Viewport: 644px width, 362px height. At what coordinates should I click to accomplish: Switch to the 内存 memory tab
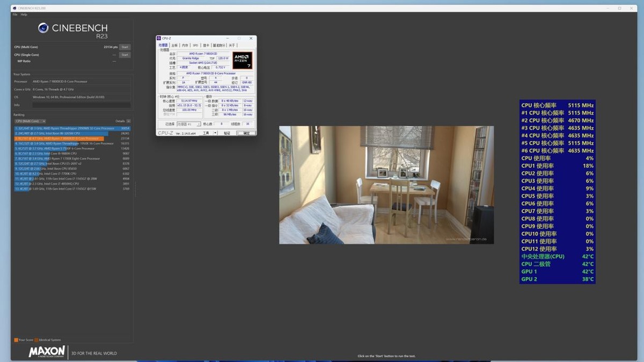coord(185,45)
